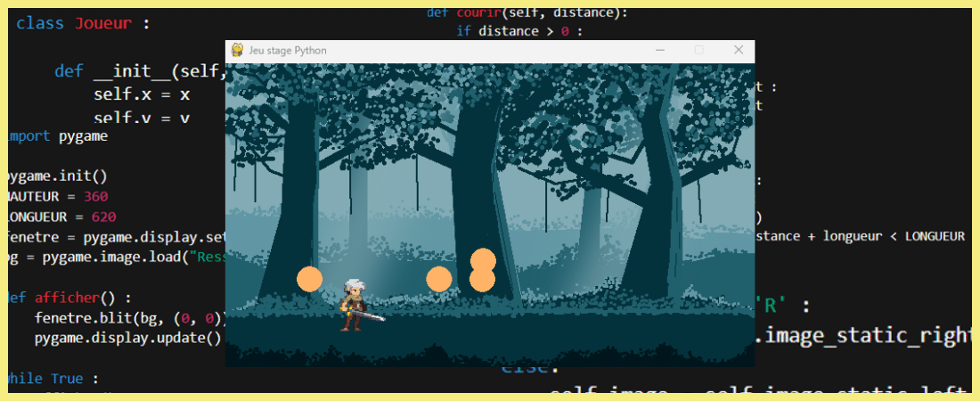Click the "Jeu stage Python" window title

point(288,50)
